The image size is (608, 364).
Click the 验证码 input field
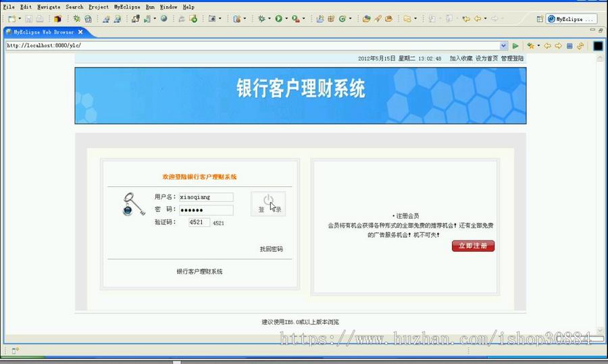click(x=199, y=222)
